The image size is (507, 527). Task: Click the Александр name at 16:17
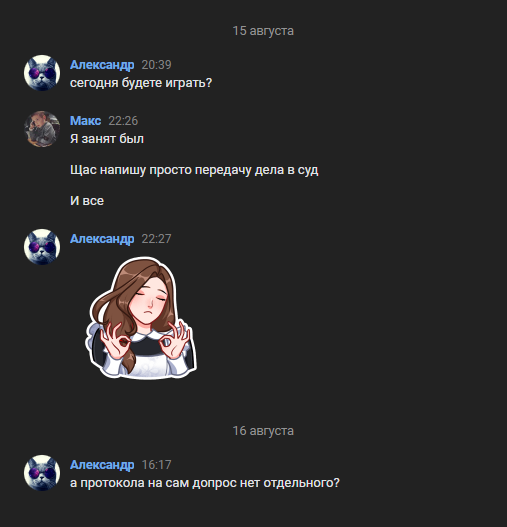(x=102, y=464)
